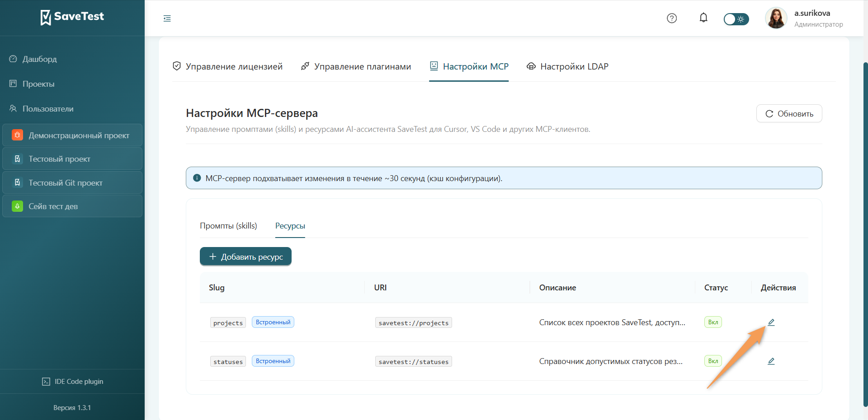Click the Обновить refresh button
The width and height of the screenshot is (868, 420).
click(789, 114)
